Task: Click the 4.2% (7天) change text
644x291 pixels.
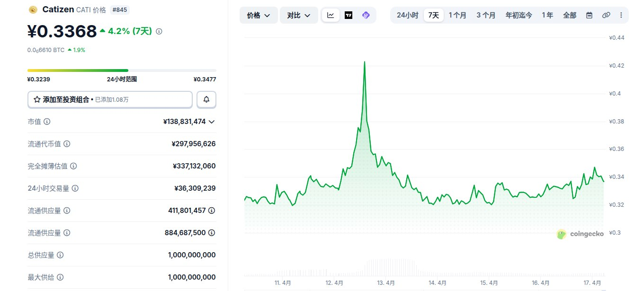Action: pyautogui.click(x=130, y=31)
